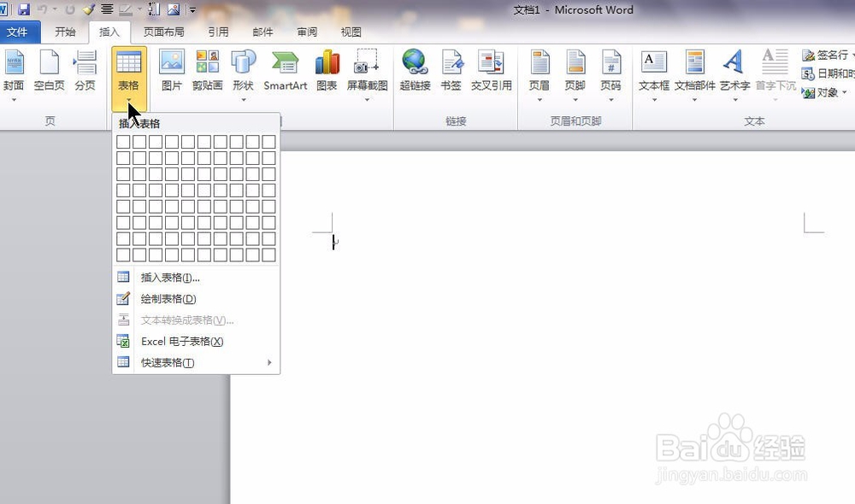The image size is (855, 504).
Task: Insert a 交叉引用 cross-reference
Action: tap(492, 70)
